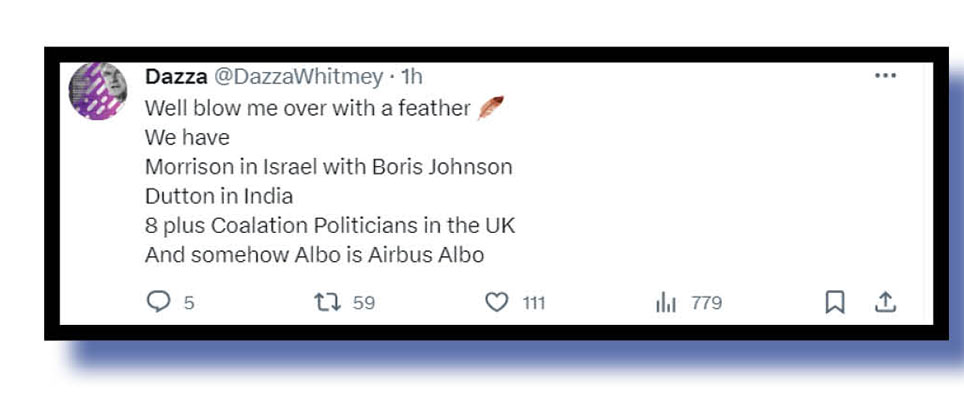Click Dazza's profile avatar picture
This screenshot has width=964, height=400.
click(98, 92)
